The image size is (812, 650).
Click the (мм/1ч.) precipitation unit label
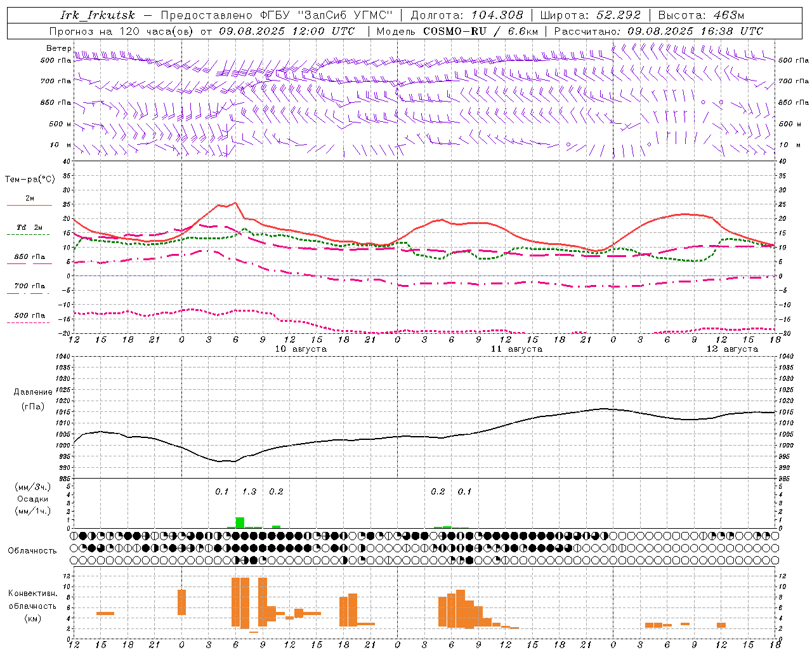pyautogui.click(x=33, y=511)
